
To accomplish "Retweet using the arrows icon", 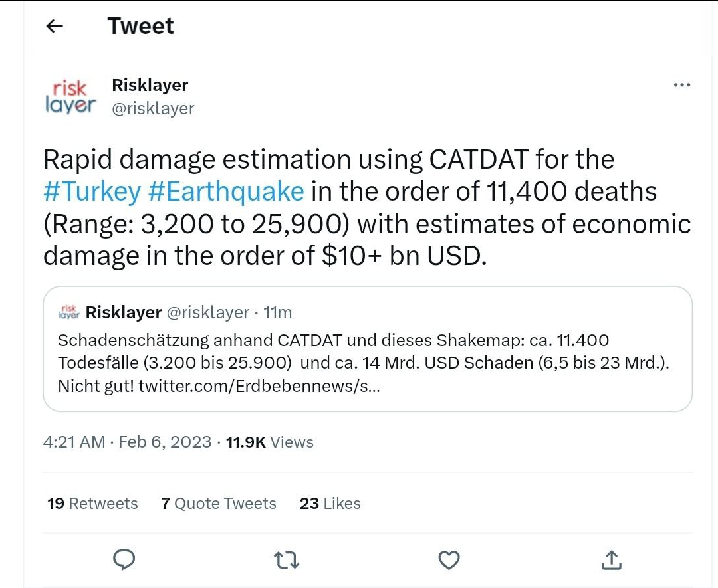I will click(287, 561).
